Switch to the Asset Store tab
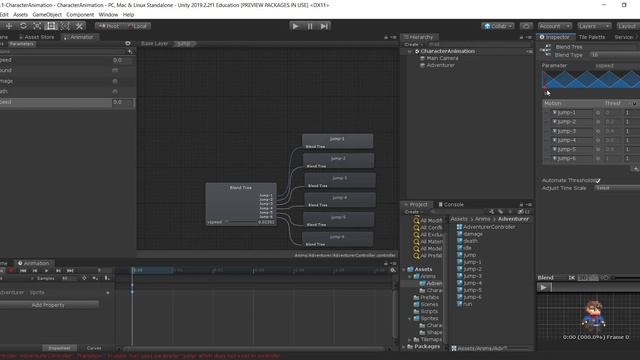This screenshot has width=640, height=360. pos(36,37)
